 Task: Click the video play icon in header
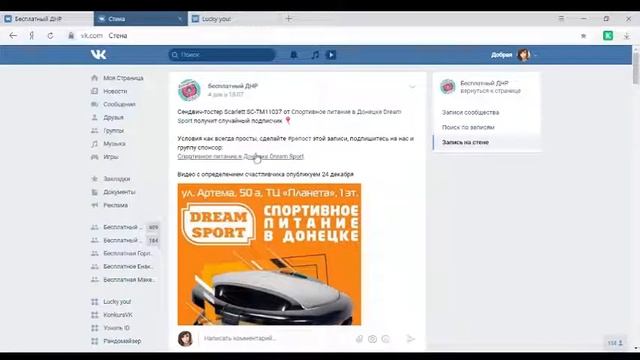click(331, 55)
